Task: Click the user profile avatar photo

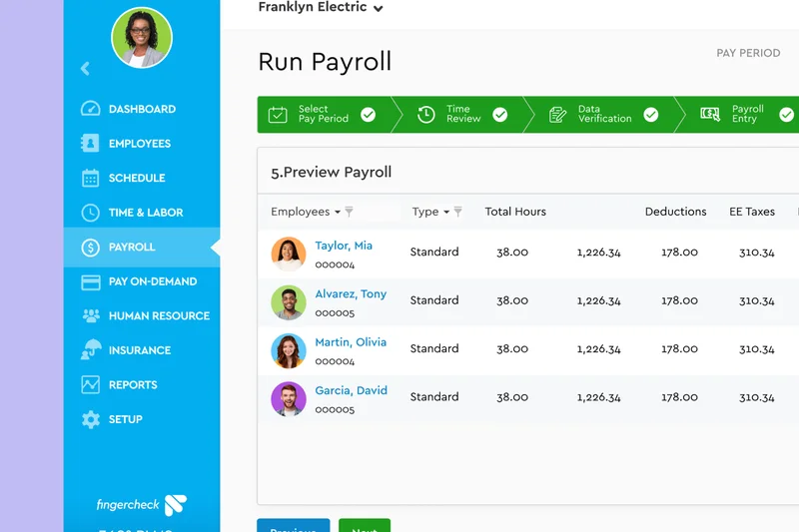Action: [x=142, y=38]
